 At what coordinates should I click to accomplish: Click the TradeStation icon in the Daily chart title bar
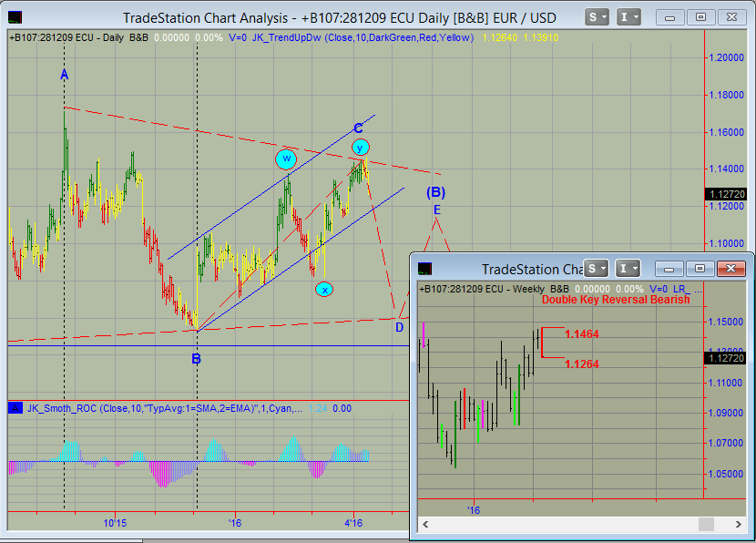coord(15,18)
